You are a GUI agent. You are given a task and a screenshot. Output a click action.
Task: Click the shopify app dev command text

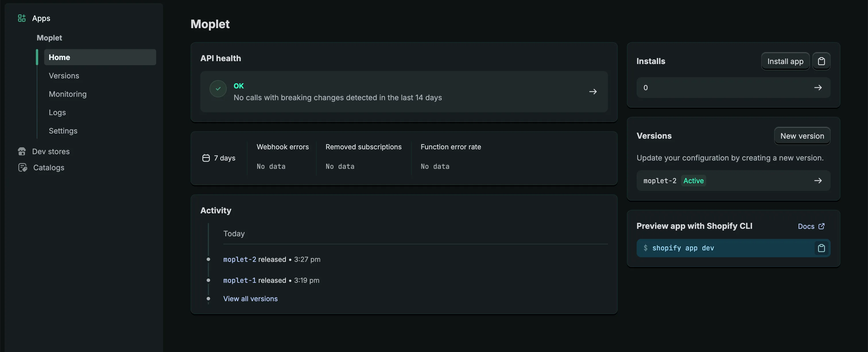tap(683, 248)
